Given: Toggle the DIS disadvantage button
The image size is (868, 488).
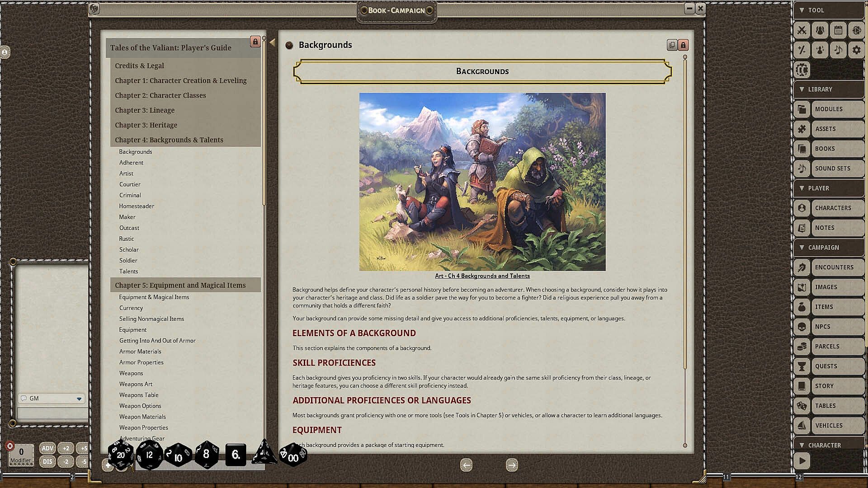Looking at the screenshot, I should (x=47, y=461).
